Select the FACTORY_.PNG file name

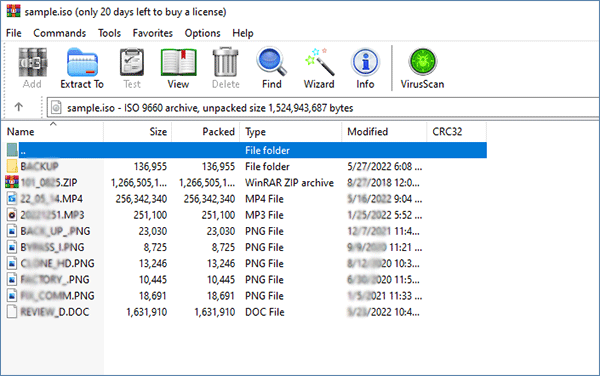click(55, 280)
